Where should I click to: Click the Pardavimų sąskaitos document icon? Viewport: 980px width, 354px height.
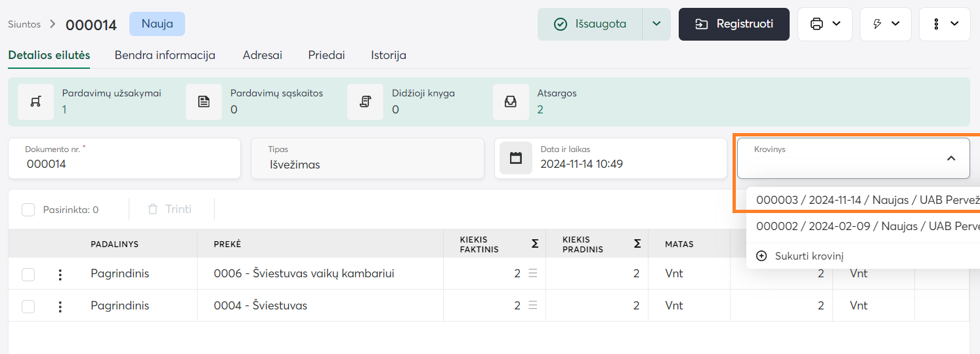204,102
